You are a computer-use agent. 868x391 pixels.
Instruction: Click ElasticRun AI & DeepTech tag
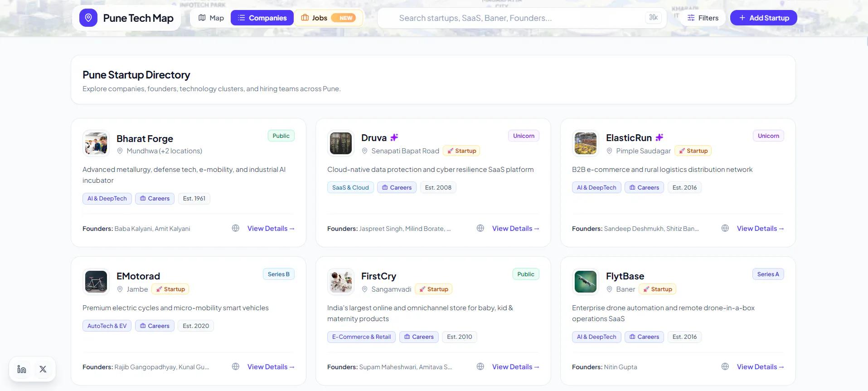(x=596, y=187)
